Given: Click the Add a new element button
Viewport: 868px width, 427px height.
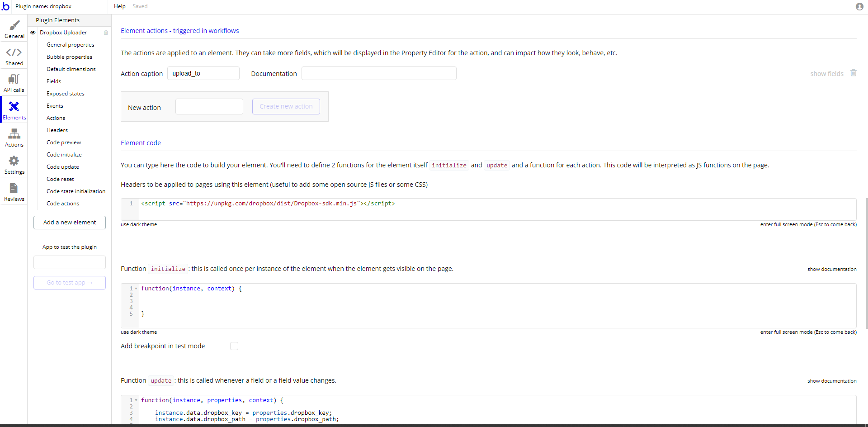Looking at the screenshot, I should (x=70, y=223).
